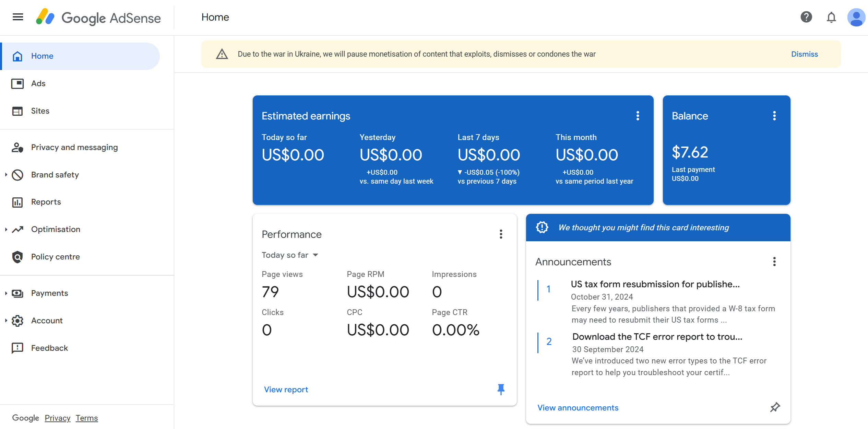Click the Sites sidebar icon
The height and width of the screenshot is (429, 868).
(17, 111)
